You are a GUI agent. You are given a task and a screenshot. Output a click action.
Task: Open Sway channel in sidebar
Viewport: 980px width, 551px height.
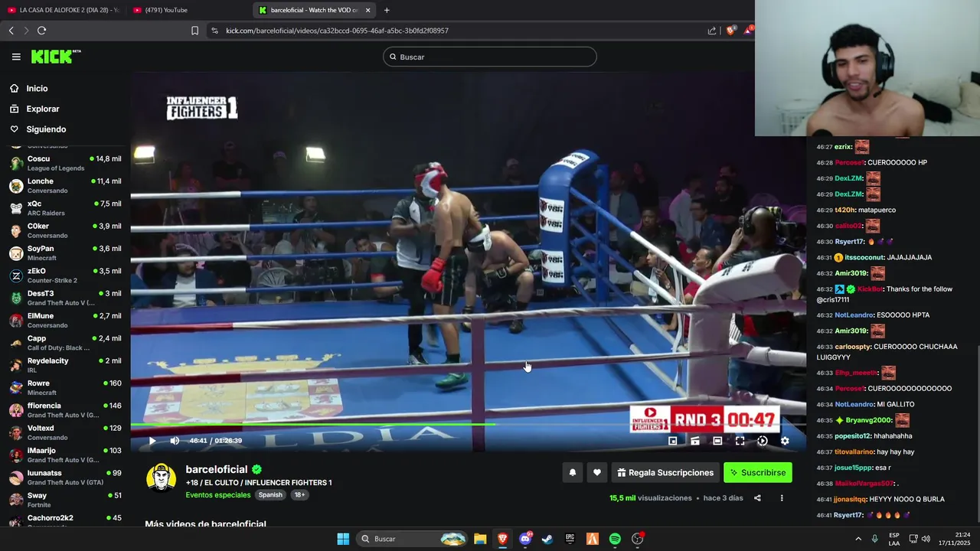(x=65, y=500)
